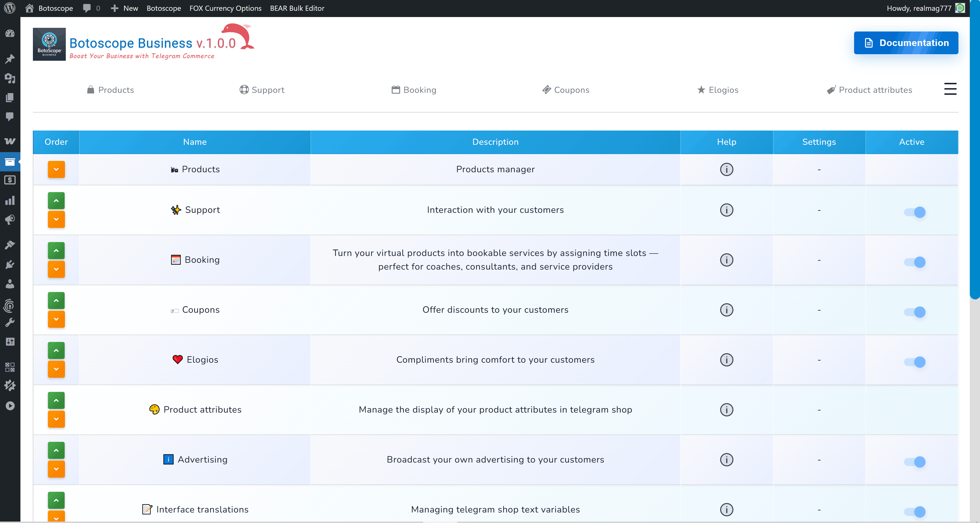Disable the Advertising module toggle
This screenshot has height=523, width=980.
pos(914,462)
